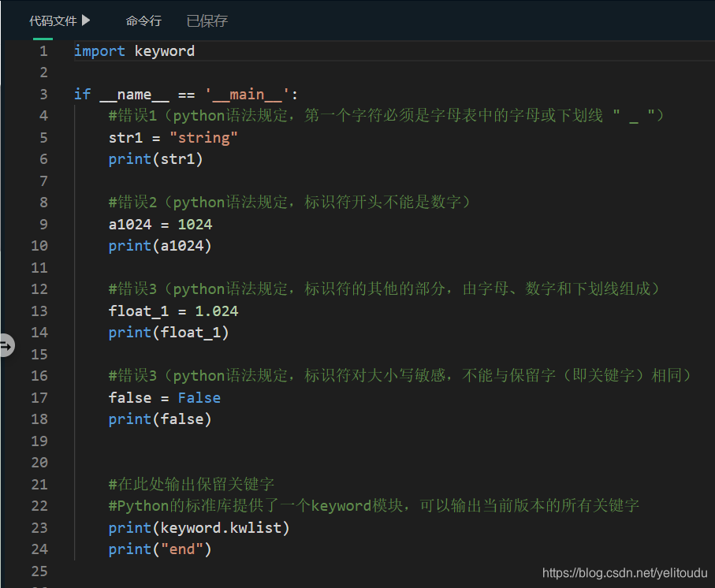This screenshot has width=715, height=588.
Task: Click line number 11 in the gutter
Action: (39, 267)
